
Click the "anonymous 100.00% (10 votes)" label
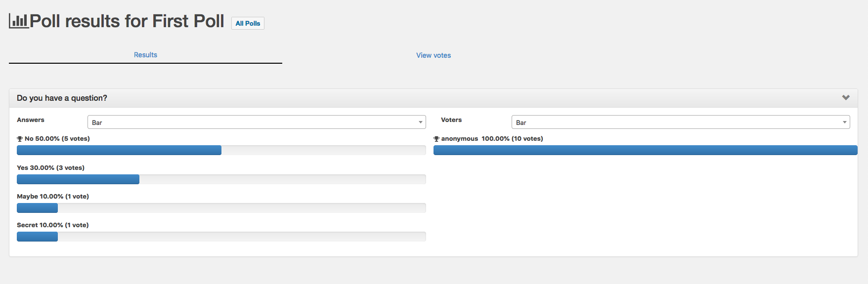click(x=492, y=139)
